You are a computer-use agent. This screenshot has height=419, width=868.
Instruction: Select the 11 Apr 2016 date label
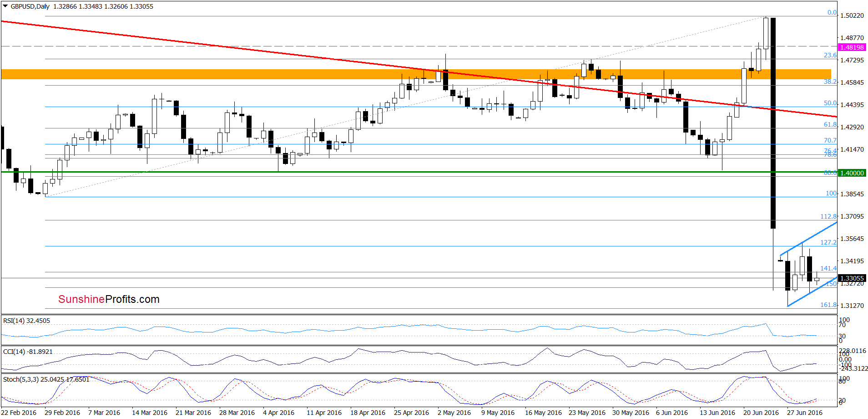[x=324, y=413]
